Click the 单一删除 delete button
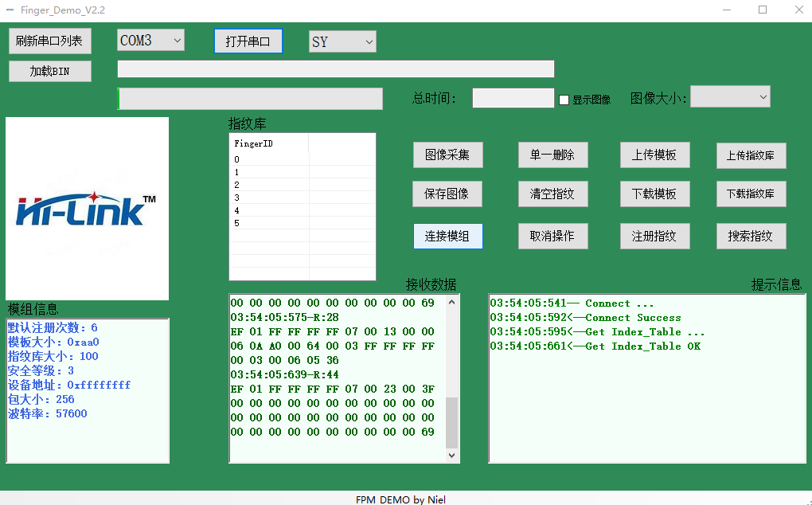This screenshot has width=812, height=505. click(553, 155)
